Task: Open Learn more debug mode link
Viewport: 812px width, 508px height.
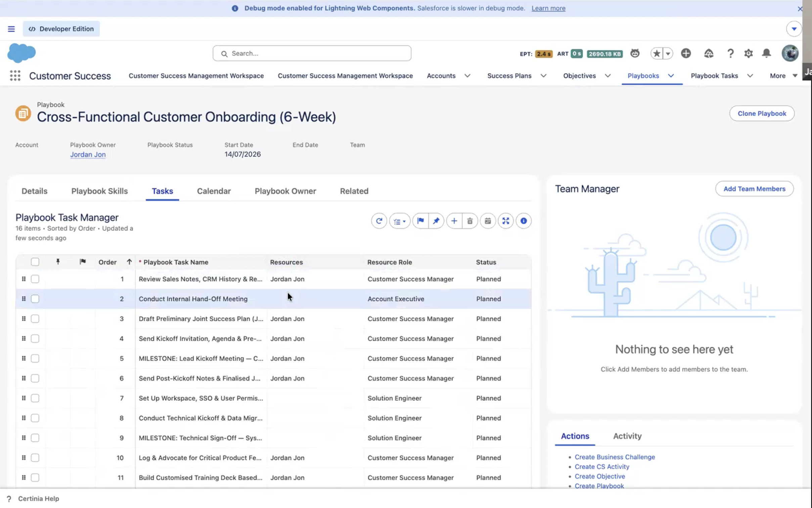Action: pos(548,8)
